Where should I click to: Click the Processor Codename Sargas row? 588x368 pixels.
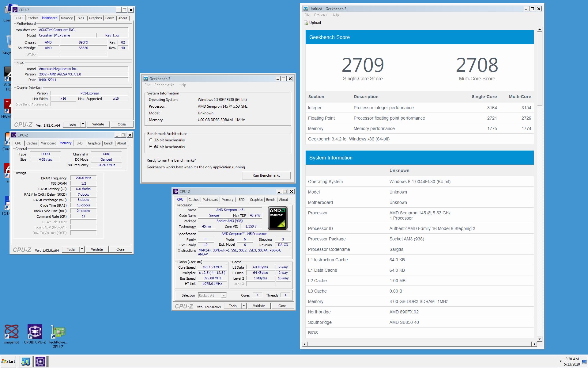[x=420, y=249]
